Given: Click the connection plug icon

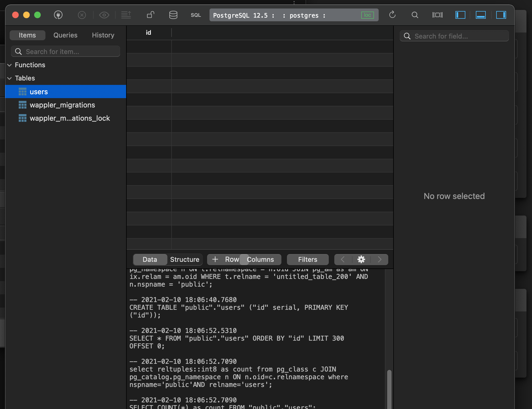Looking at the screenshot, I should point(58,15).
